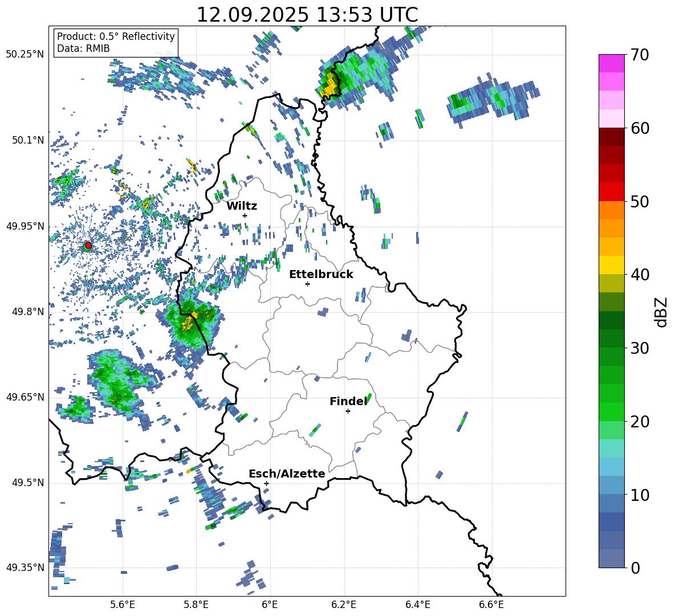Click the 49.35°N latitude label
The width and height of the screenshot is (675, 616).
(25, 568)
